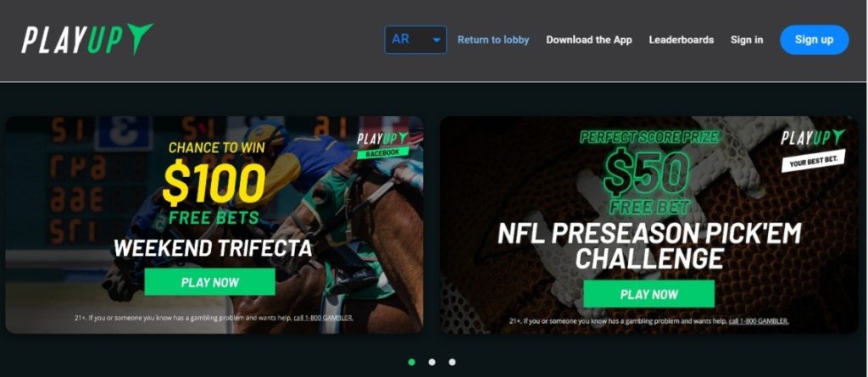Open the Weekend Trifecta horse racing banner
This screenshot has height=377, width=868.
click(x=214, y=225)
